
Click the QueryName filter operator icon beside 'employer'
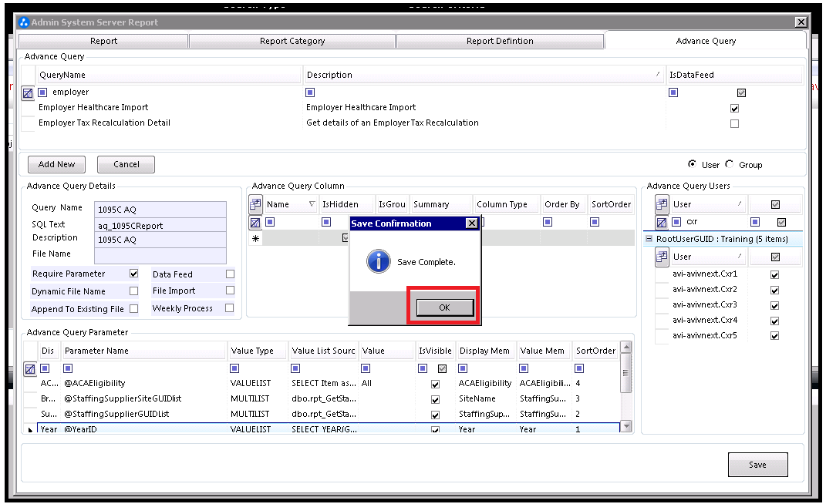(x=42, y=92)
